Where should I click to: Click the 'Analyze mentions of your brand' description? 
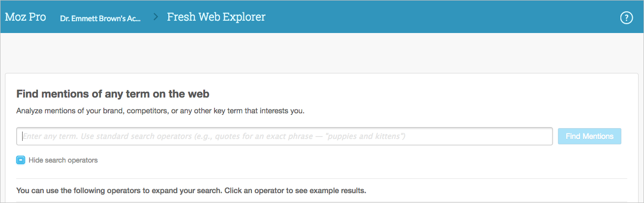[x=160, y=111]
